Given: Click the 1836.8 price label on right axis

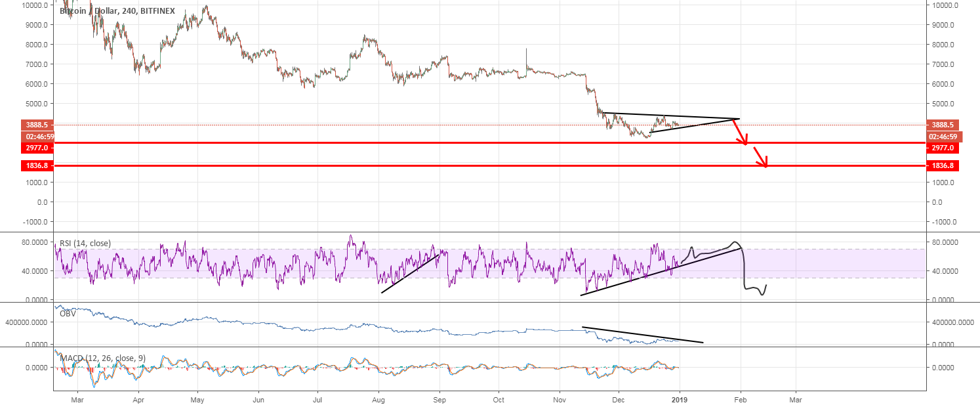Looking at the screenshot, I should (943, 166).
